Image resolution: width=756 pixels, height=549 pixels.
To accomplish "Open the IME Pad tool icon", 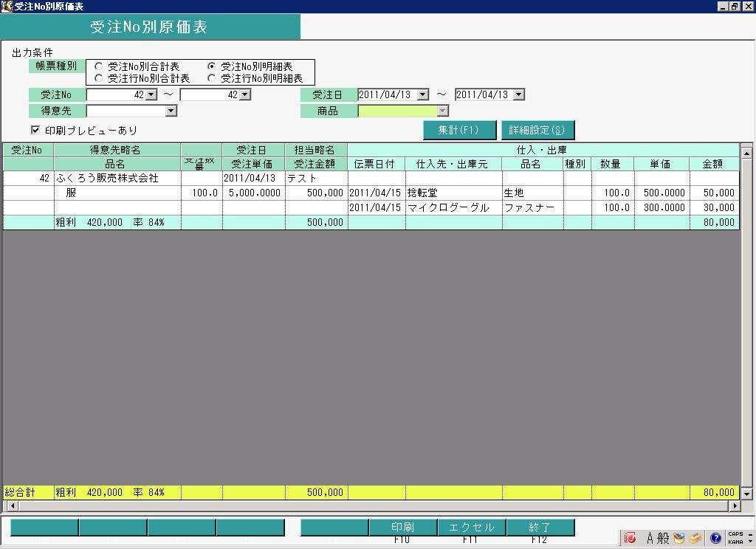I will click(679, 537).
